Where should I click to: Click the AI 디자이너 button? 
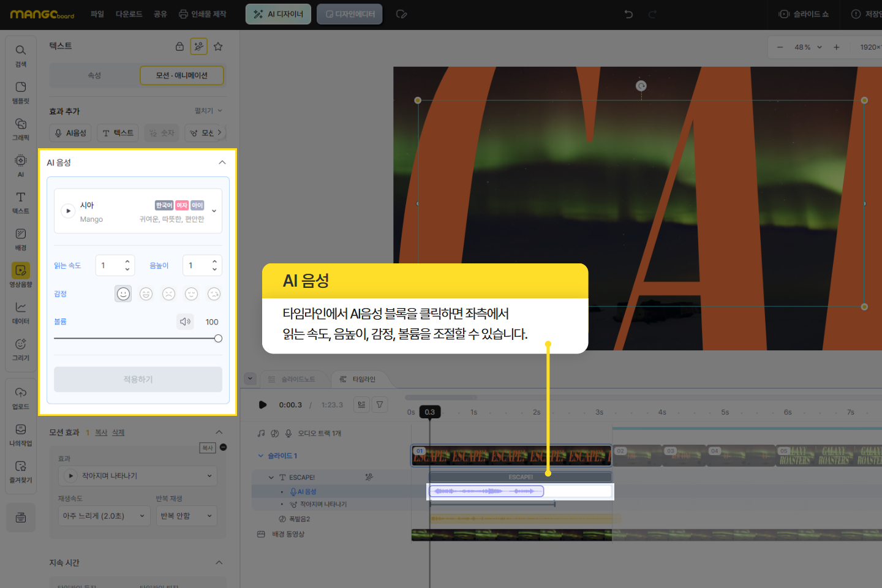278,14
